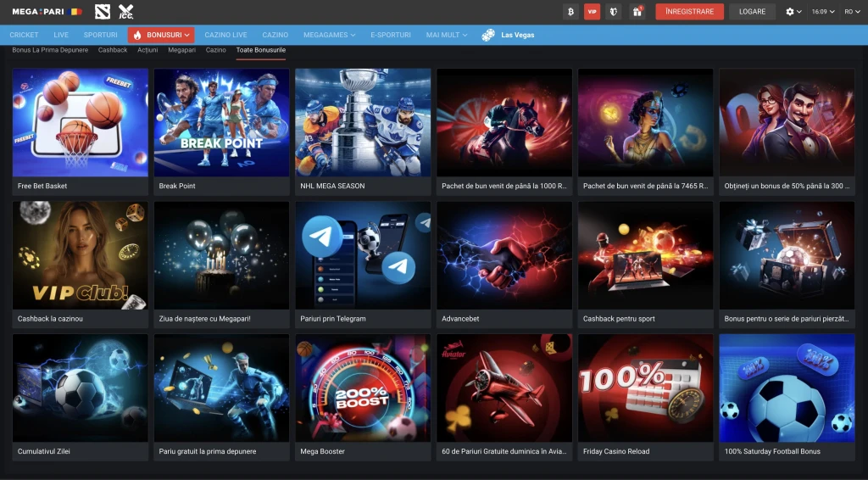Open Bitcoin payments icon
This screenshot has width=868, height=480.
point(570,12)
